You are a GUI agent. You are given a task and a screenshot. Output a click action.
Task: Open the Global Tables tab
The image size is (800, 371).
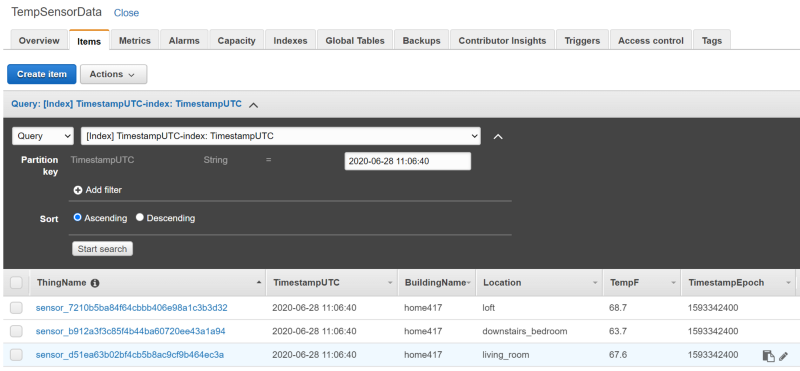[x=355, y=41]
